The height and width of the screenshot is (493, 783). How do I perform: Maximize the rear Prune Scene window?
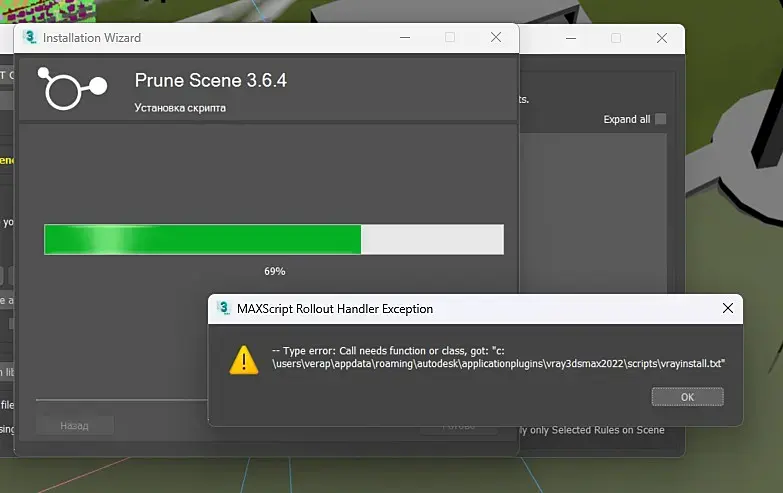[x=616, y=38]
